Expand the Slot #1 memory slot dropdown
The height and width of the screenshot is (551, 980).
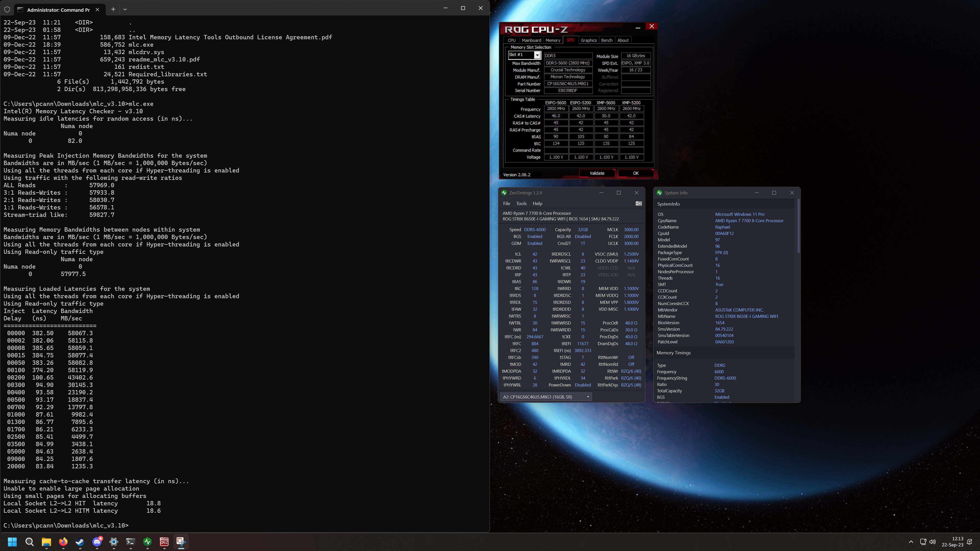click(x=537, y=55)
